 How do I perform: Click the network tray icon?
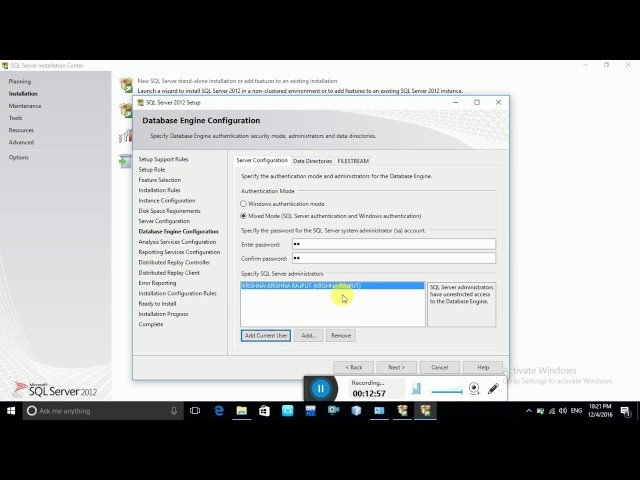tap(552, 411)
